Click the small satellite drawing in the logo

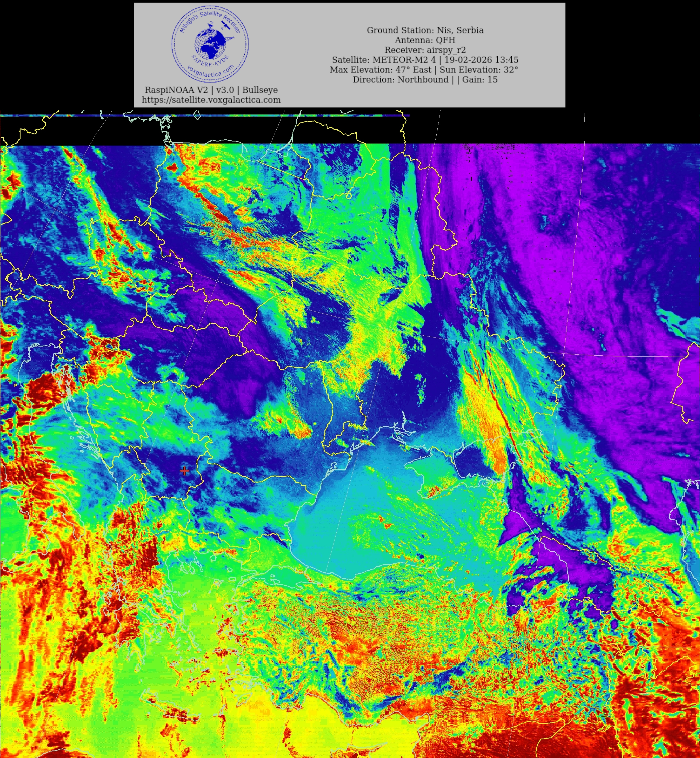225,25
